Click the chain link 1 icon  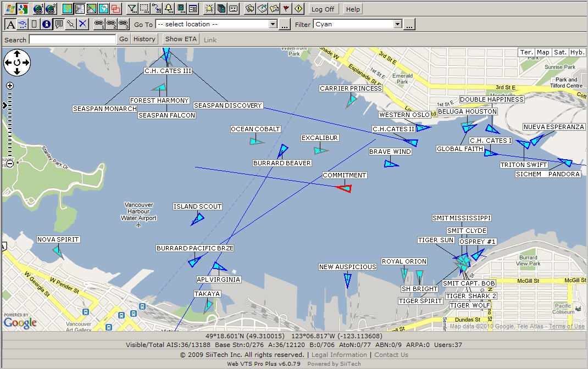[99, 24]
